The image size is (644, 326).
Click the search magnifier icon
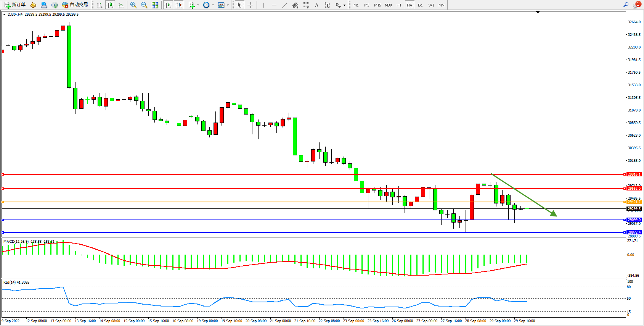click(626, 5)
